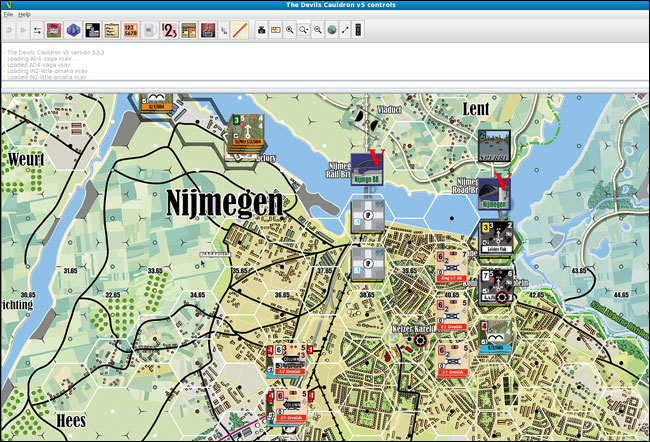Image resolution: width=650 pixels, height=442 pixels.
Task: Select the Nijmegen Road Bridge counter
Action: 494,190
